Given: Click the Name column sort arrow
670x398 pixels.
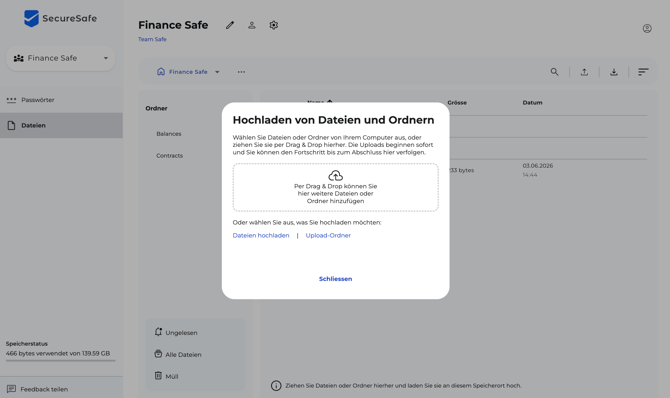Looking at the screenshot, I should pyautogui.click(x=329, y=102).
